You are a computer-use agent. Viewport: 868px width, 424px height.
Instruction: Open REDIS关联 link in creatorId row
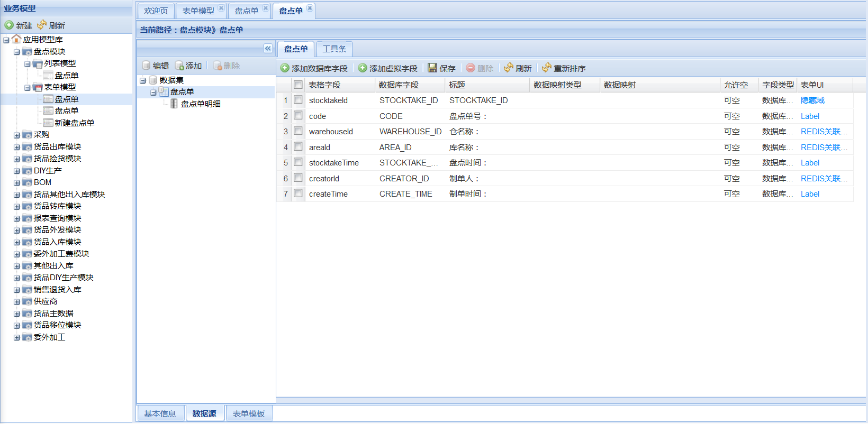point(824,178)
